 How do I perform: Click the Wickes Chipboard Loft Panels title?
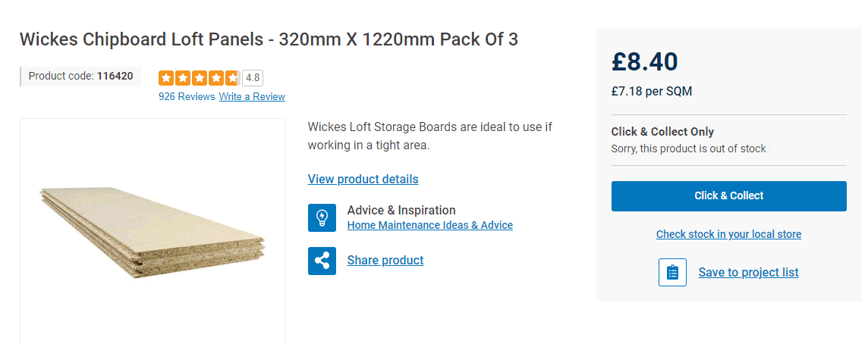(x=269, y=39)
